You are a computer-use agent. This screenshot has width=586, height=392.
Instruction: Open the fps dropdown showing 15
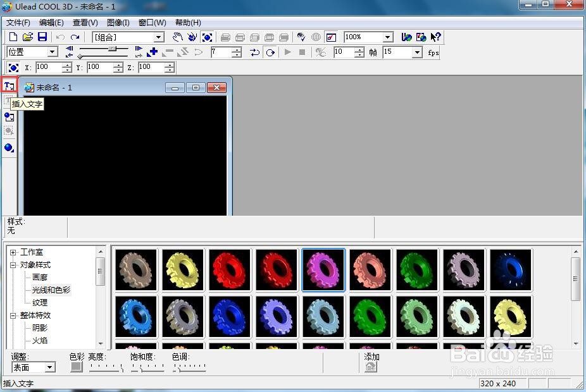coord(418,52)
